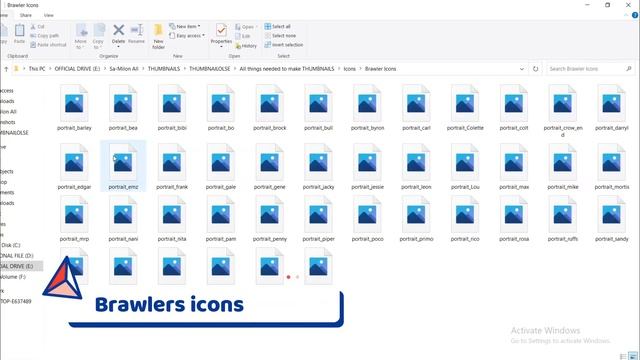640x360 pixels.
Task: Select the portrait_bull file
Action: click(318, 108)
